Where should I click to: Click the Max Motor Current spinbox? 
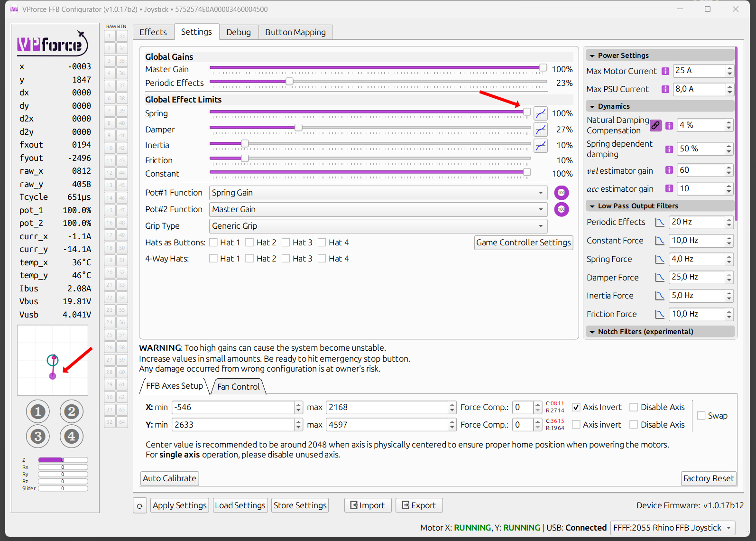(x=703, y=71)
